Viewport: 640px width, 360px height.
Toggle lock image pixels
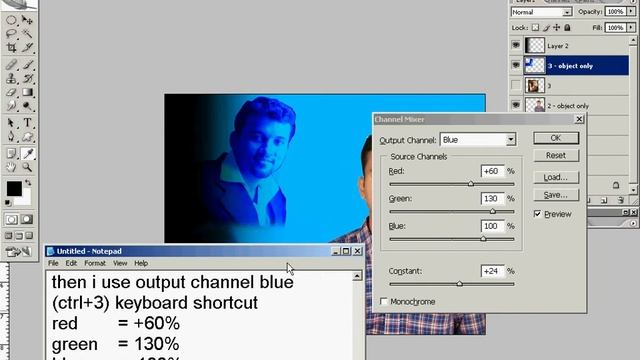click(546, 28)
